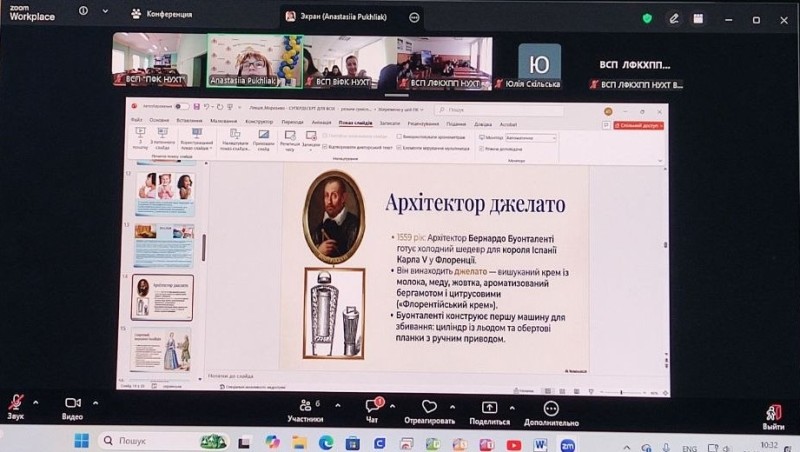Unmute audio with the Звук microphone icon
The height and width of the screenshot is (452, 800).
(x=16, y=402)
